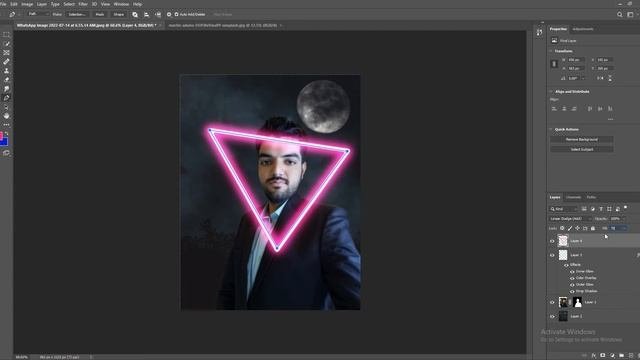Toggle visibility of all Effects on Layer 3
This screenshot has height=360, width=640.
[x=567, y=265]
